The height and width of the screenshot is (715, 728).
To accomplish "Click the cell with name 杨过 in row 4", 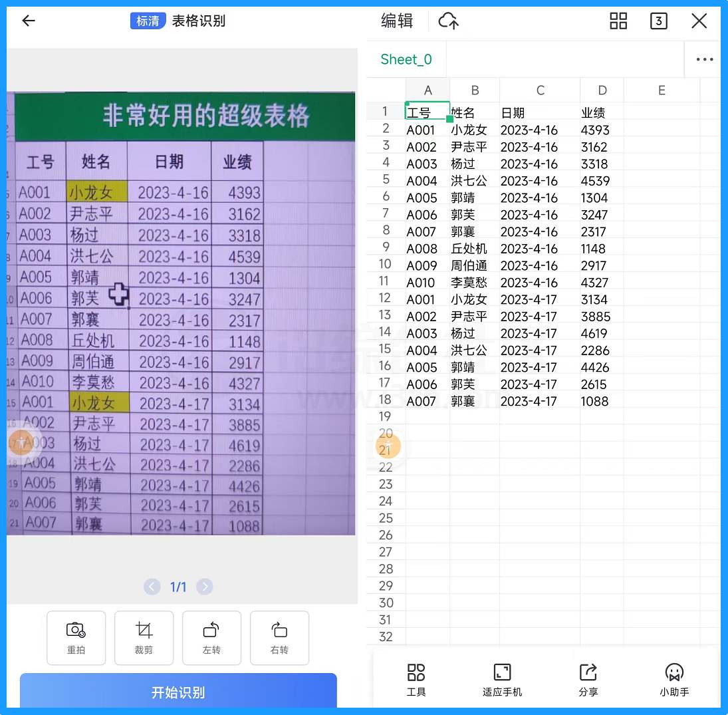I will [x=475, y=164].
